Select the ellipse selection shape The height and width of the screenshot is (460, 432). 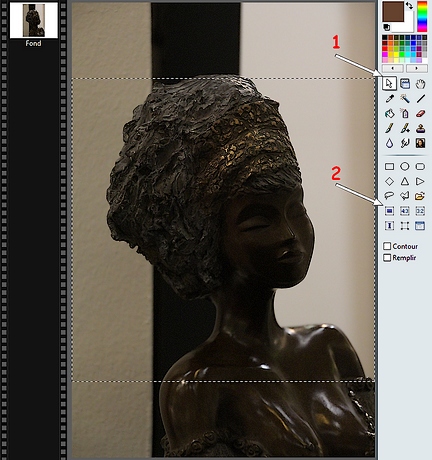tap(405, 166)
